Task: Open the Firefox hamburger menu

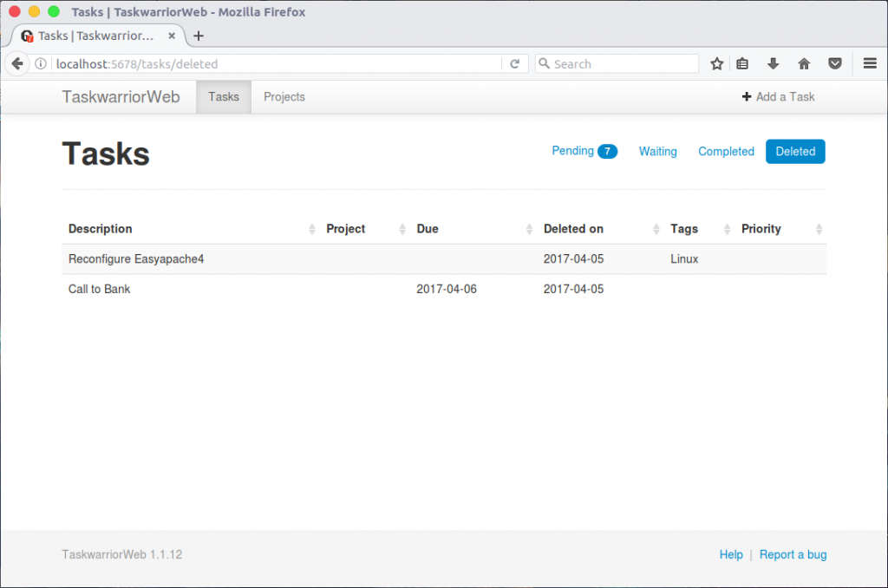Action: tap(870, 63)
